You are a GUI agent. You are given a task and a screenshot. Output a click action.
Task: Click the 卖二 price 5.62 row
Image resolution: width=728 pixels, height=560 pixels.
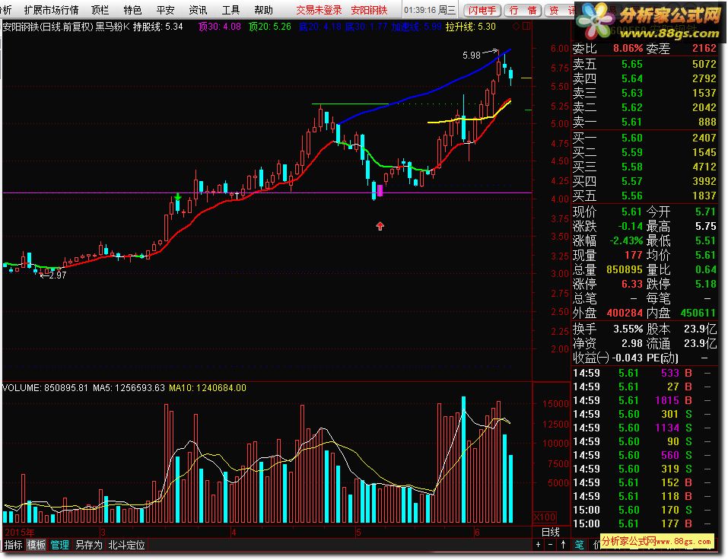click(644, 107)
